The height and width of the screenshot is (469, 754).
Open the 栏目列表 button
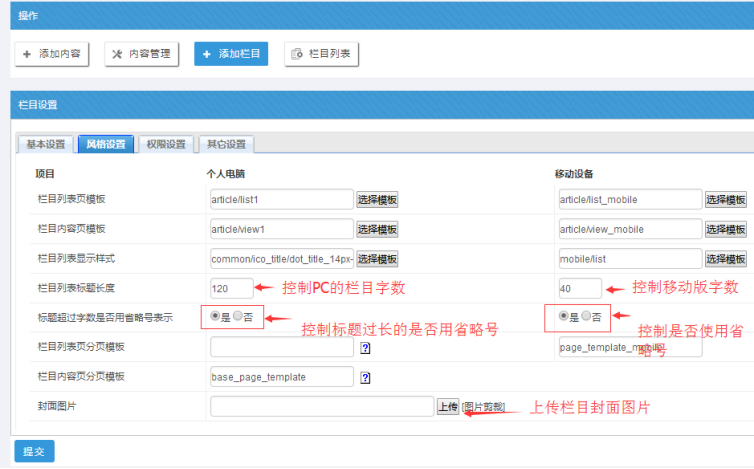[x=322, y=54]
